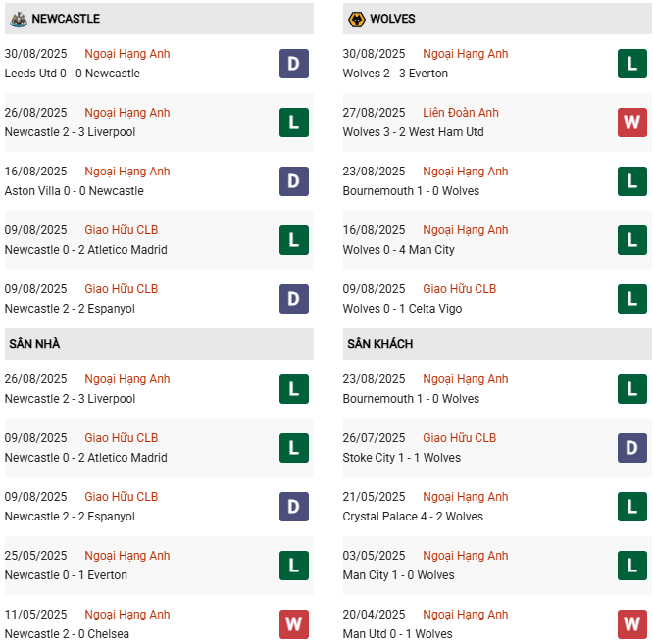Click the W badge for Man Utd vs Wolves
The image size is (653, 644).
point(632,624)
